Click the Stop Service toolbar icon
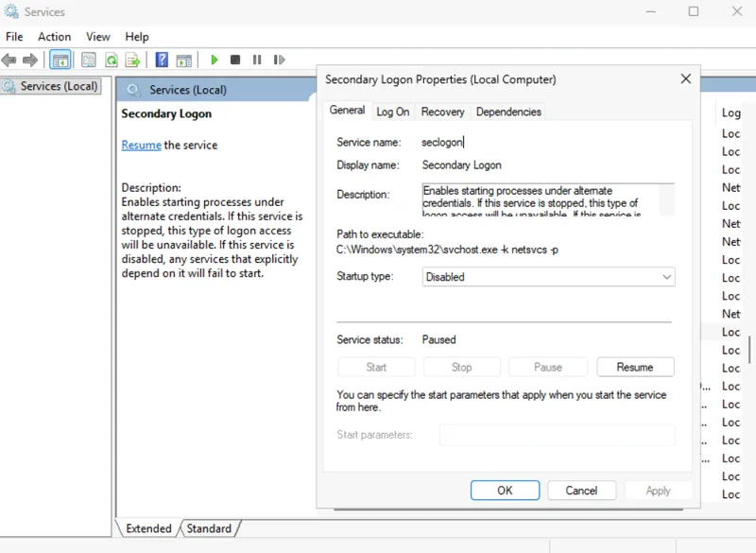 [235, 60]
